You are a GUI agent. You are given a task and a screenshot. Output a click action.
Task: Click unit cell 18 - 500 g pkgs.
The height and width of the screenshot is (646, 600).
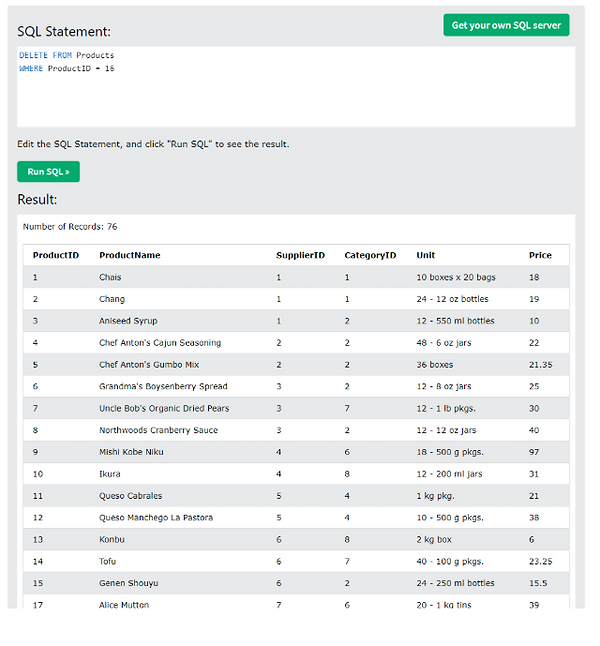(450, 452)
